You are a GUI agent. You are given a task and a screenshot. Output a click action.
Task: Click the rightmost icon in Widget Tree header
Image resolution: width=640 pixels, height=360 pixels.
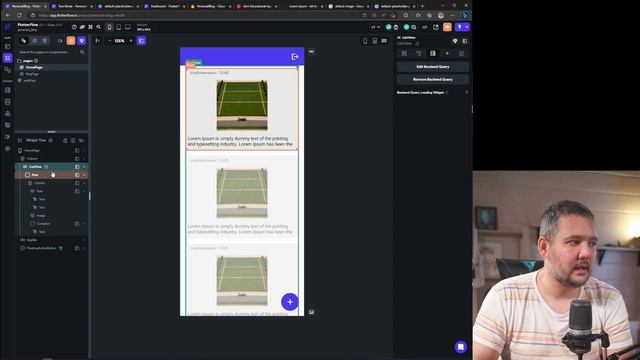click(81, 140)
